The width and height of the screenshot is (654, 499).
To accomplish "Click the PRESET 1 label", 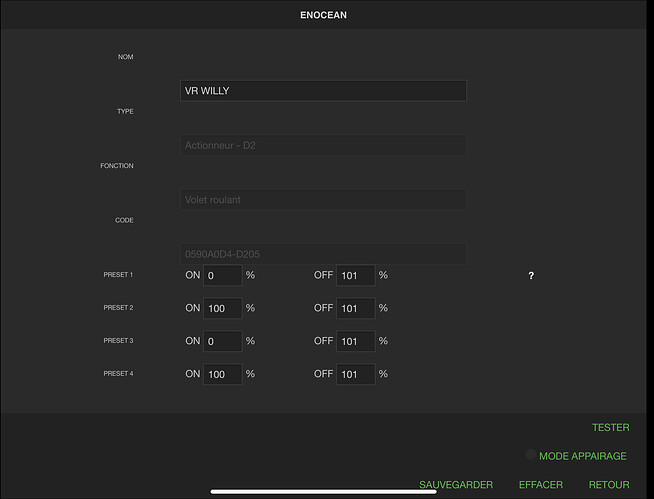I will (118, 275).
